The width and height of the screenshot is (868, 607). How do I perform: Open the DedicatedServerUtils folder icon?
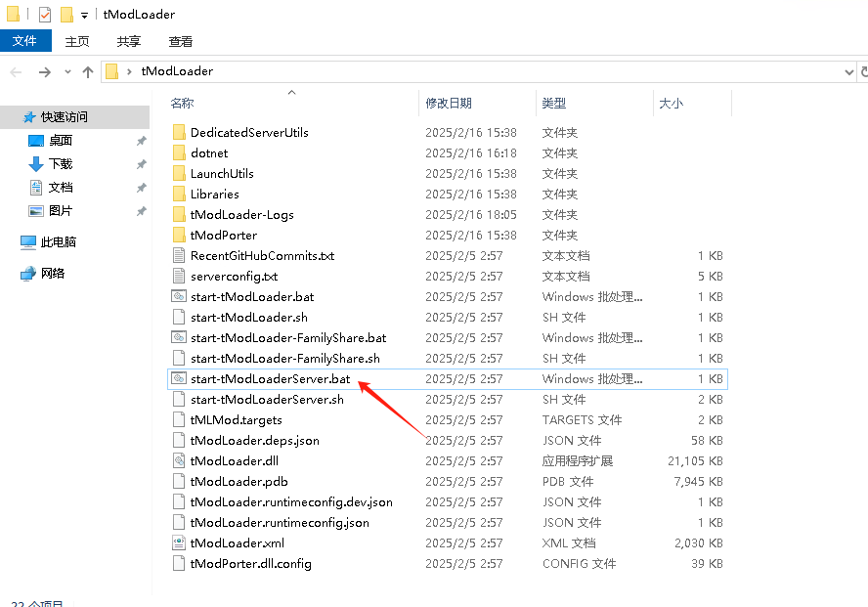pos(179,132)
